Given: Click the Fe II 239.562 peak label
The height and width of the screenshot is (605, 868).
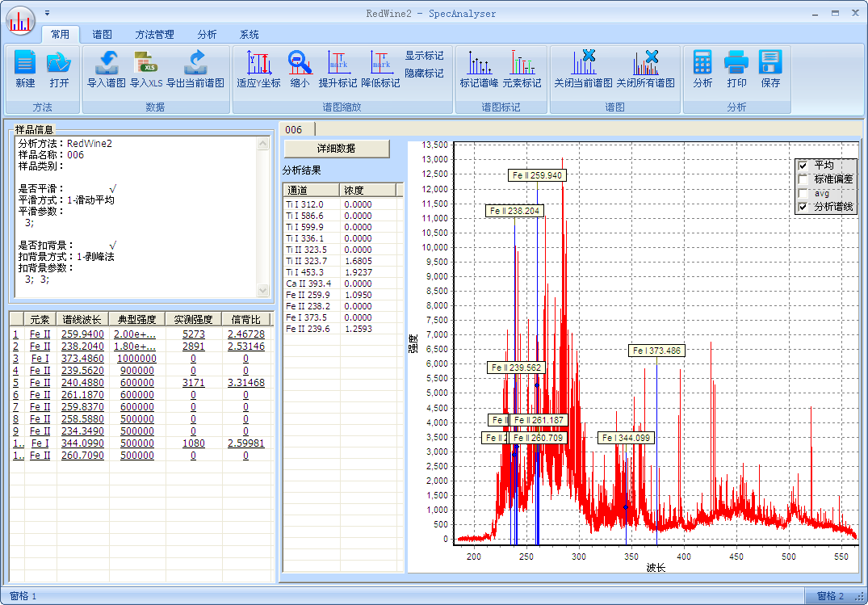Looking at the screenshot, I should point(517,368).
